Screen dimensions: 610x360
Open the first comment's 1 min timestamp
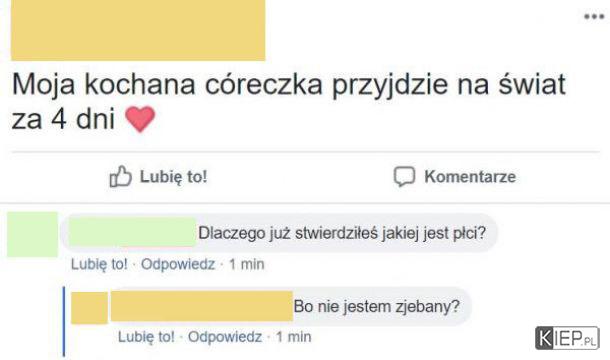[247, 264]
